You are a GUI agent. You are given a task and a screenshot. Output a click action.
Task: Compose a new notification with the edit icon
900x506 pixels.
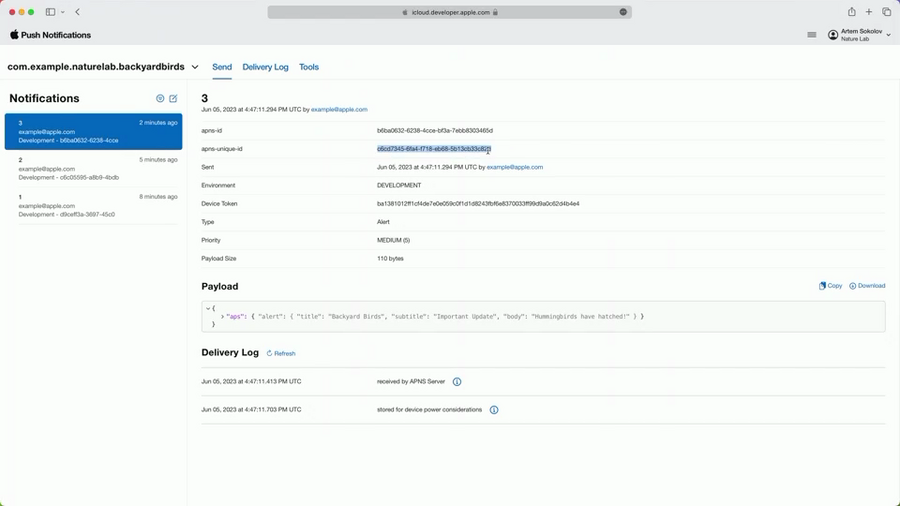pyautogui.click(x=173, y=99)
